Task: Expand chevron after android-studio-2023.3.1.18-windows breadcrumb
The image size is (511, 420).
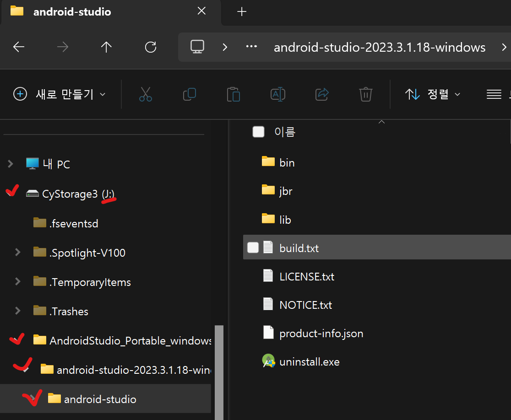Action: 504,47
